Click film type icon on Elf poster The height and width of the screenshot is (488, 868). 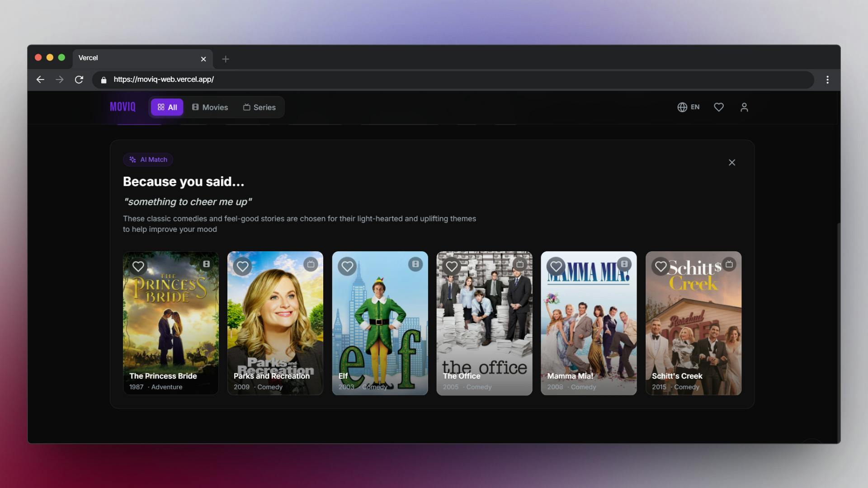click(415, 264)
